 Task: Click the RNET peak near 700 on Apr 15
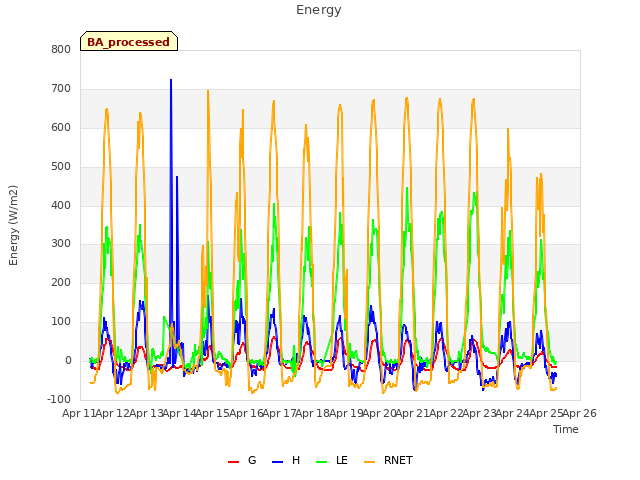pos(208,91)
